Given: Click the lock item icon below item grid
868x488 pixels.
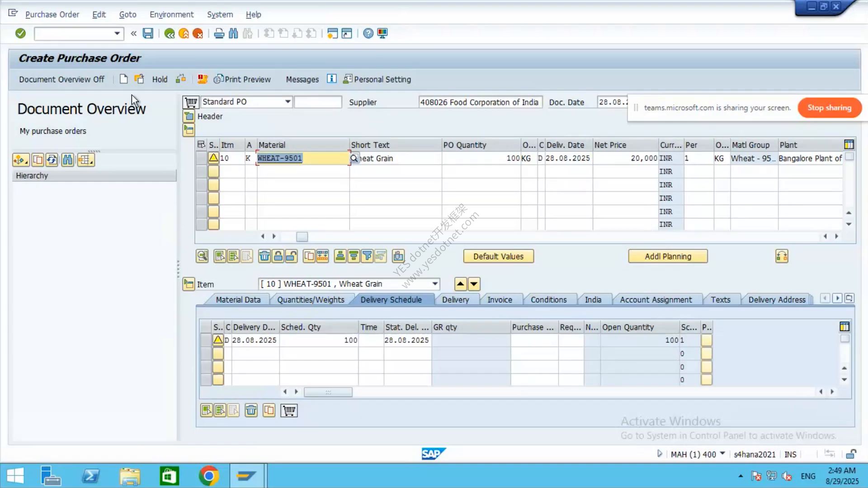Looking at the screenshot, I should 278,256.
